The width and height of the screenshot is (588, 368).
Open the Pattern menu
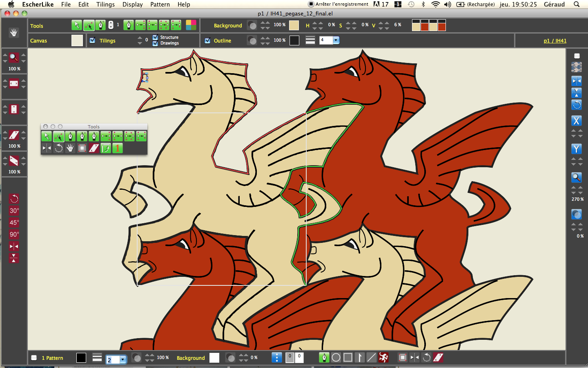tap(160, 4)
